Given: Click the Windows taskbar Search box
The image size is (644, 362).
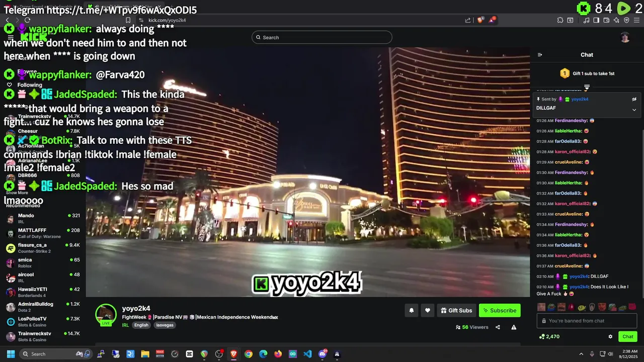Looking at the screenshot, I should coord(55,354).
